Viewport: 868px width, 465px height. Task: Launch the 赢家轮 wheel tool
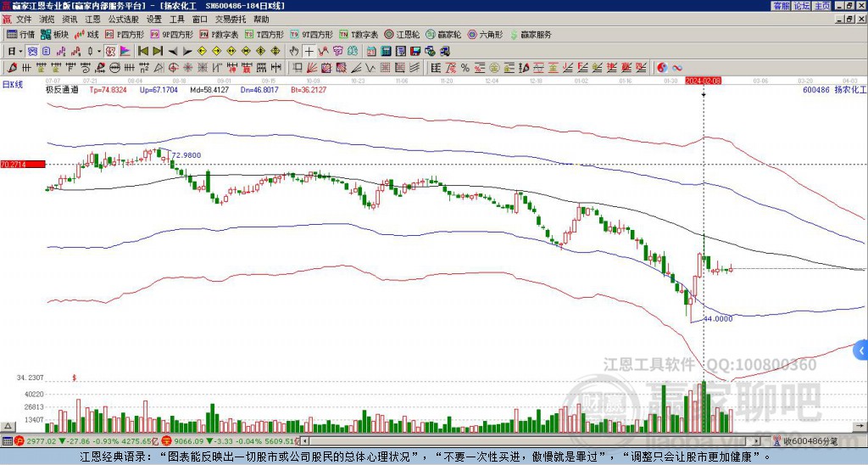(x=443, y=34)
